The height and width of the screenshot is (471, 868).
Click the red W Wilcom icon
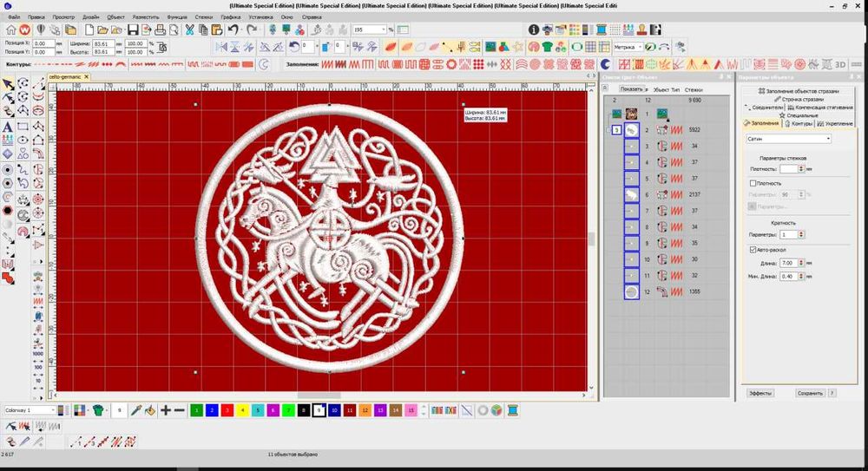click(x=25, y=29)
